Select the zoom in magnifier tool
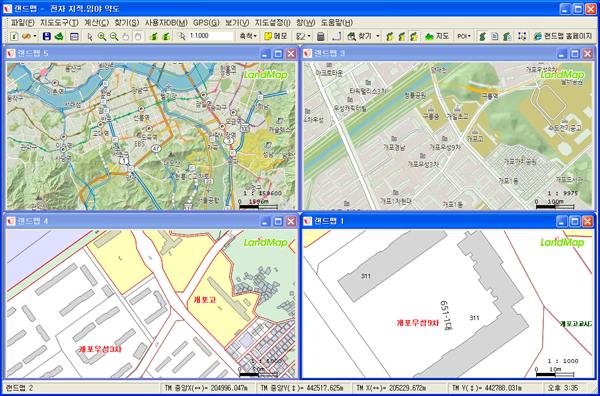The image size is (600, 396). tap(102, 36)
